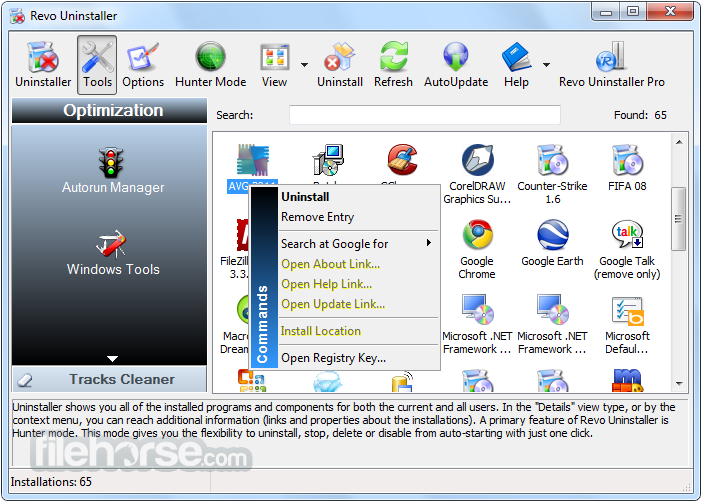
Task: Refresh the installed programs list
Action: point(393,64)
